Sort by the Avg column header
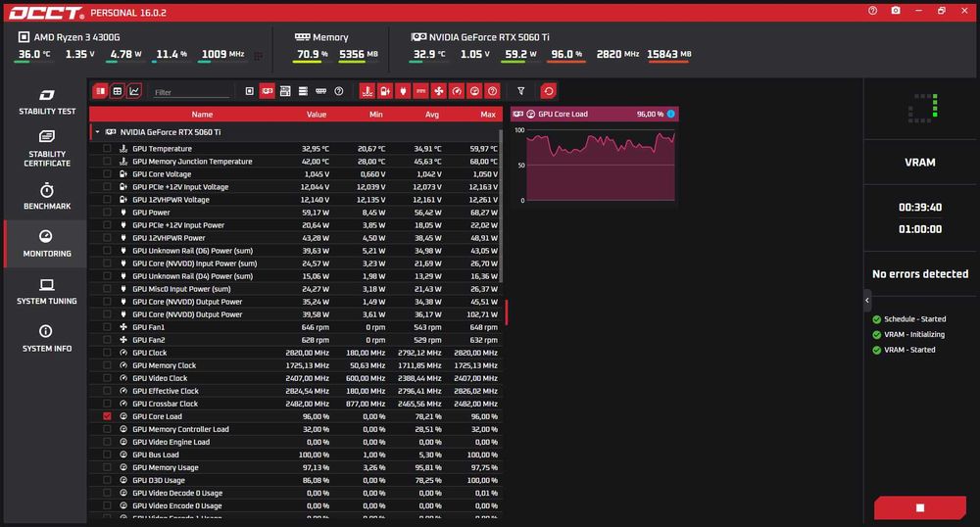The image size is (980, 527). tap(432, 115)
